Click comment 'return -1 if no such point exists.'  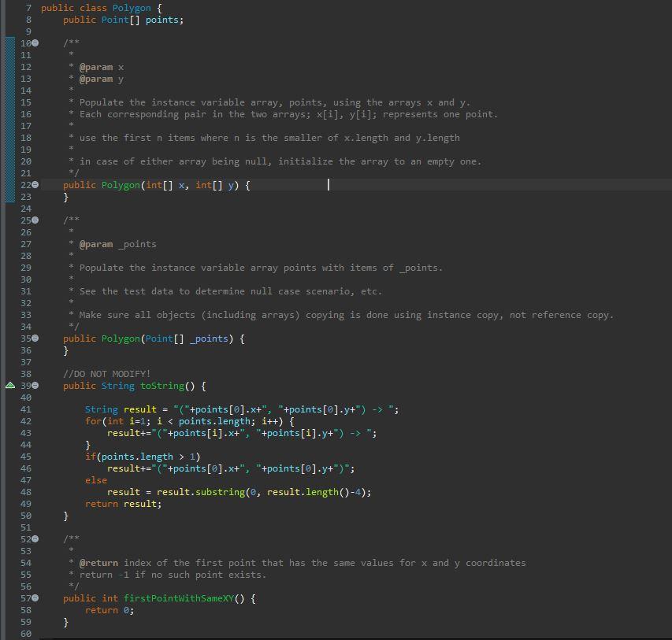click(173, 575)
